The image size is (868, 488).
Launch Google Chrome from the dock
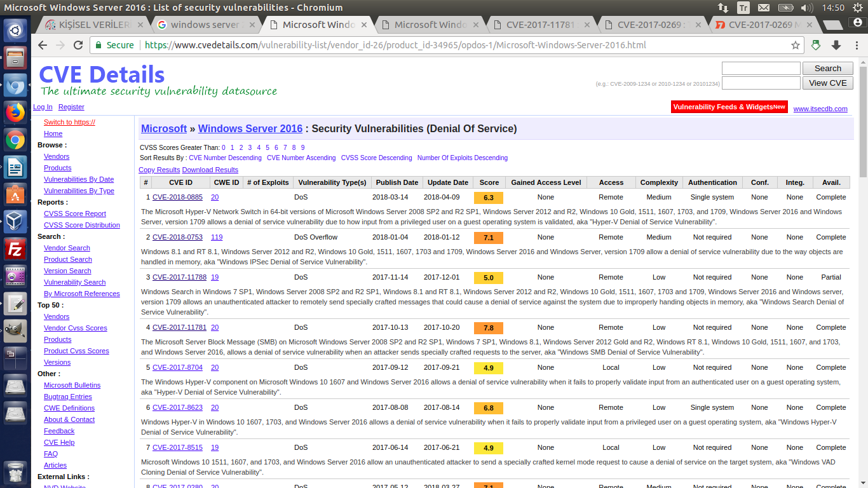[15, 140]
